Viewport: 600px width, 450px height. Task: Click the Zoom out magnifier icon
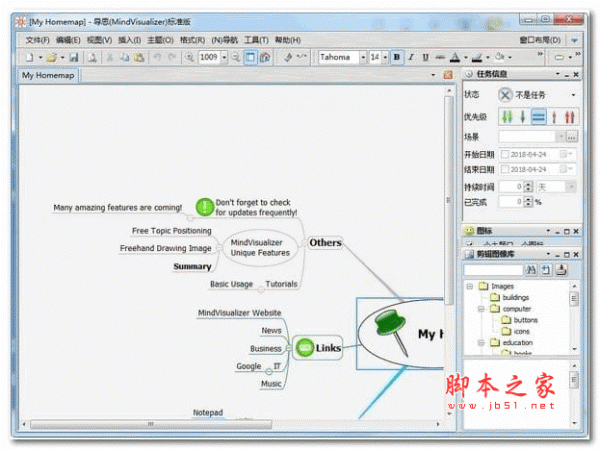[236, 57]
